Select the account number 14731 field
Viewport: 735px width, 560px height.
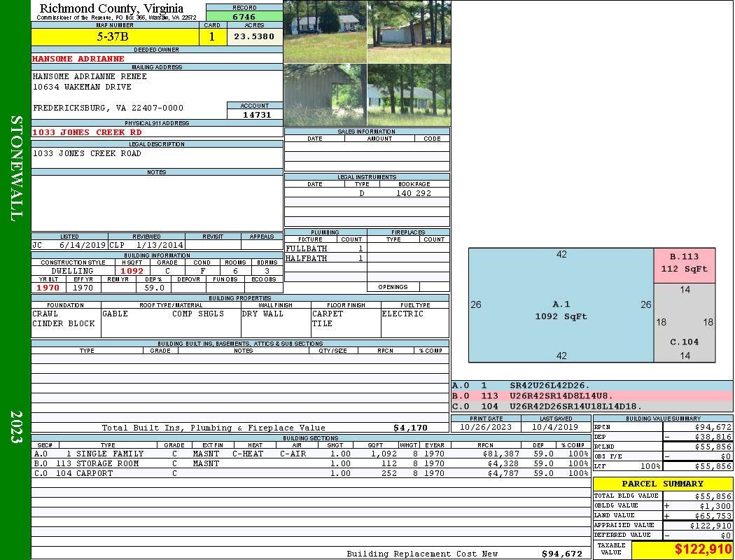coord(255,114)
